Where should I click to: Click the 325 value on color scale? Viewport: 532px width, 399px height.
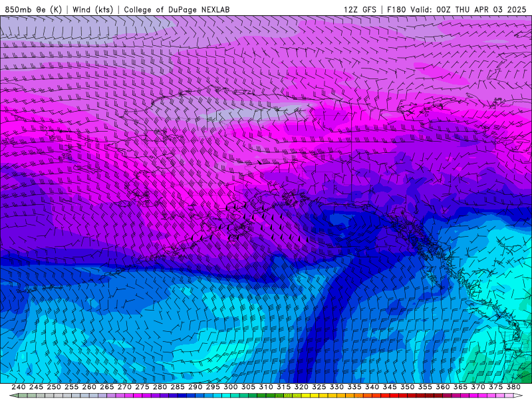[319, 387]
